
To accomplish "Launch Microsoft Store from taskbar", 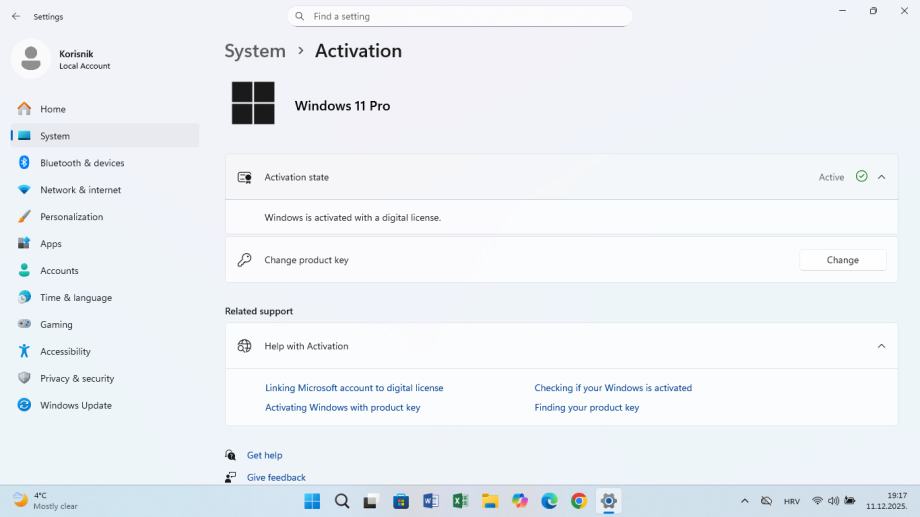I will pos(401,501).
